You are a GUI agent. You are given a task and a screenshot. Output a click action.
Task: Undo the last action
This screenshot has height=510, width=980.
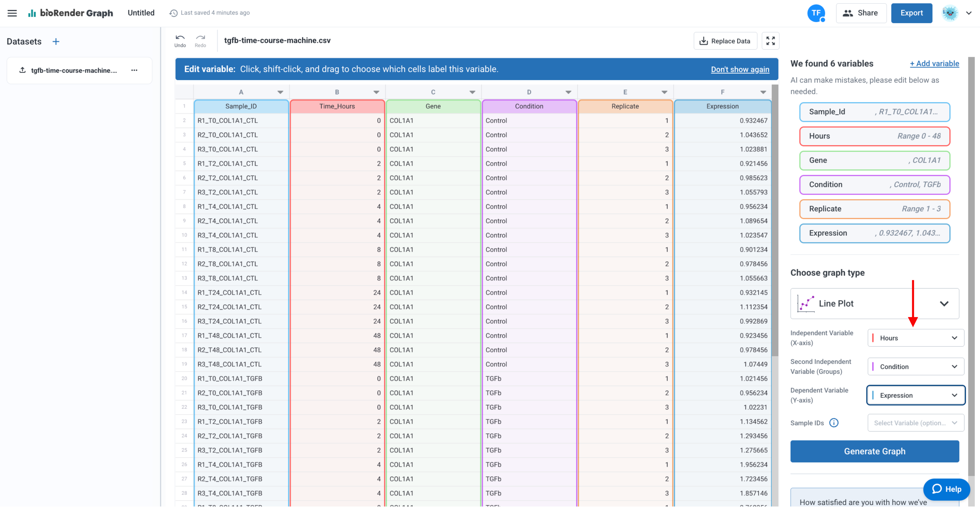180,41
